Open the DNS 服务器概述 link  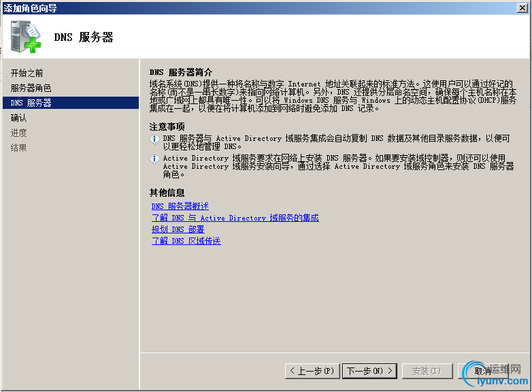(x=180, y=206)
